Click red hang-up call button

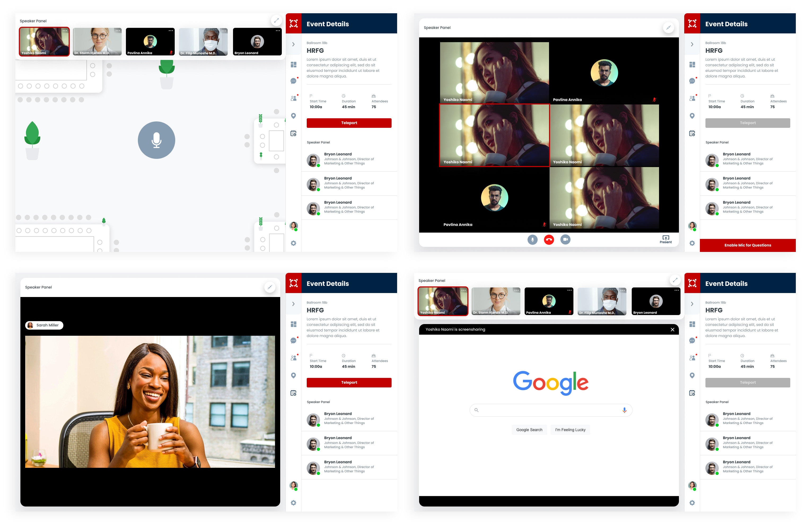(x=549, y=239)
